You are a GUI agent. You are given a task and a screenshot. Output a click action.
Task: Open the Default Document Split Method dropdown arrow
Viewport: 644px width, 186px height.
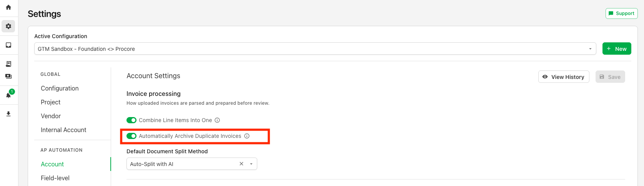[x=251, y=164]
